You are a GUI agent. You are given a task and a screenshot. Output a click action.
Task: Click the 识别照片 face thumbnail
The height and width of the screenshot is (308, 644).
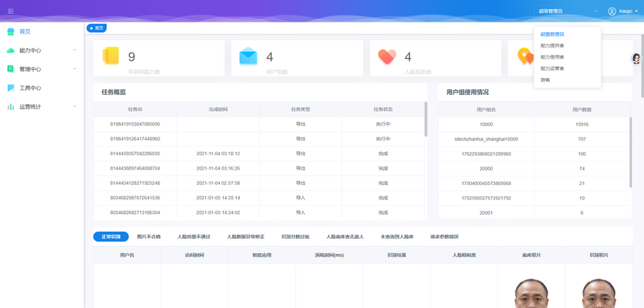point(599,294)
